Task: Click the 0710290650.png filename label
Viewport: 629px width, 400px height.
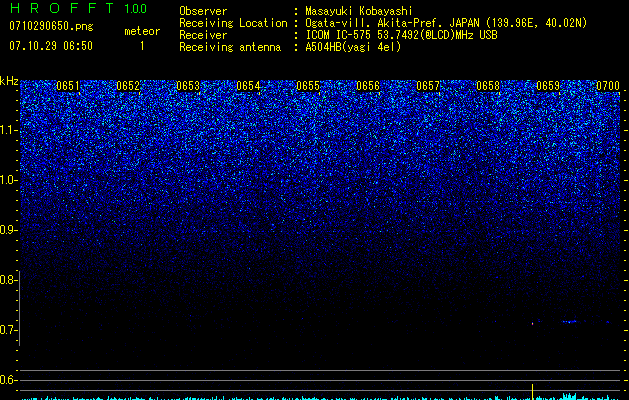Action: [51, 27]
